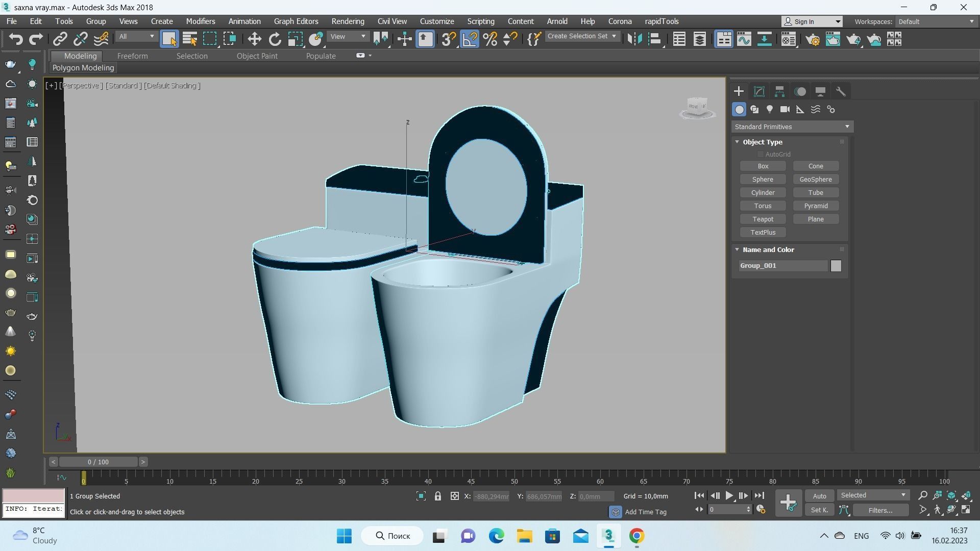Viewport: 980px width, 551px height.
Task: Open the Material Editor
Action: point(789,39)
